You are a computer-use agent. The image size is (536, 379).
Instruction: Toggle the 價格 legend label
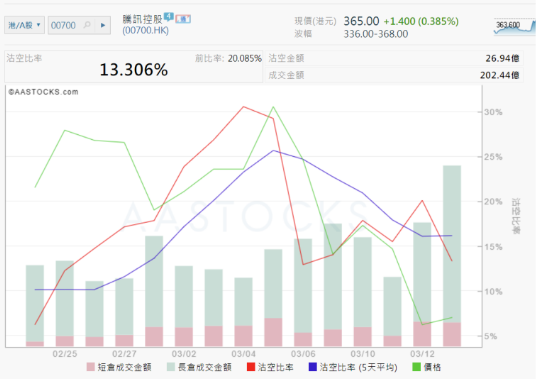[x=432, y=367]
